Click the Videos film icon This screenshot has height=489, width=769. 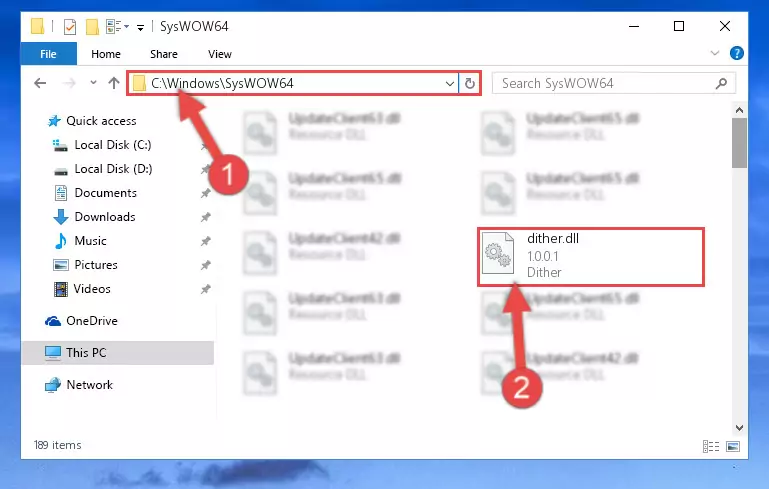click(x=60, y=289)
